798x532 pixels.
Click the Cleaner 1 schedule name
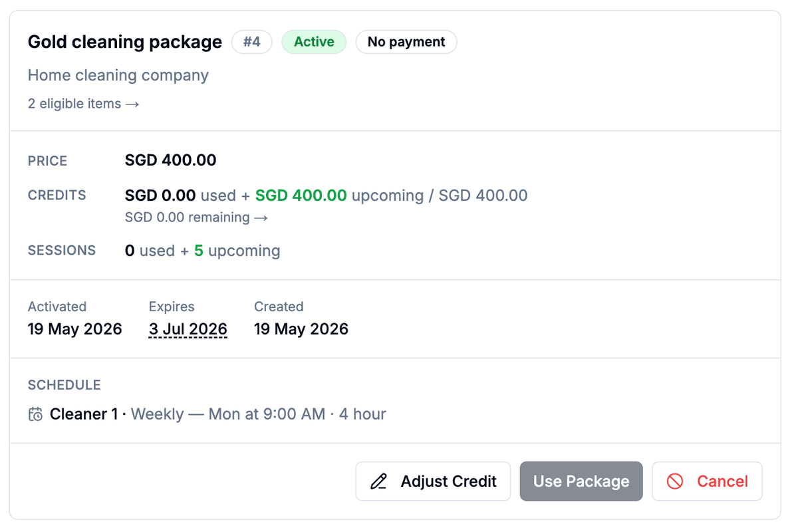click(x=84, y=414)
